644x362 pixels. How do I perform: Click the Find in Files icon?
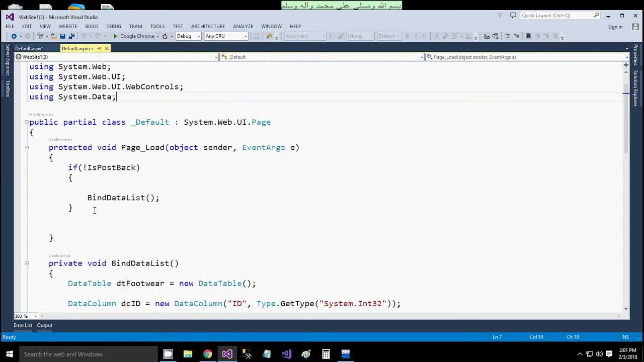pos(270,36)
